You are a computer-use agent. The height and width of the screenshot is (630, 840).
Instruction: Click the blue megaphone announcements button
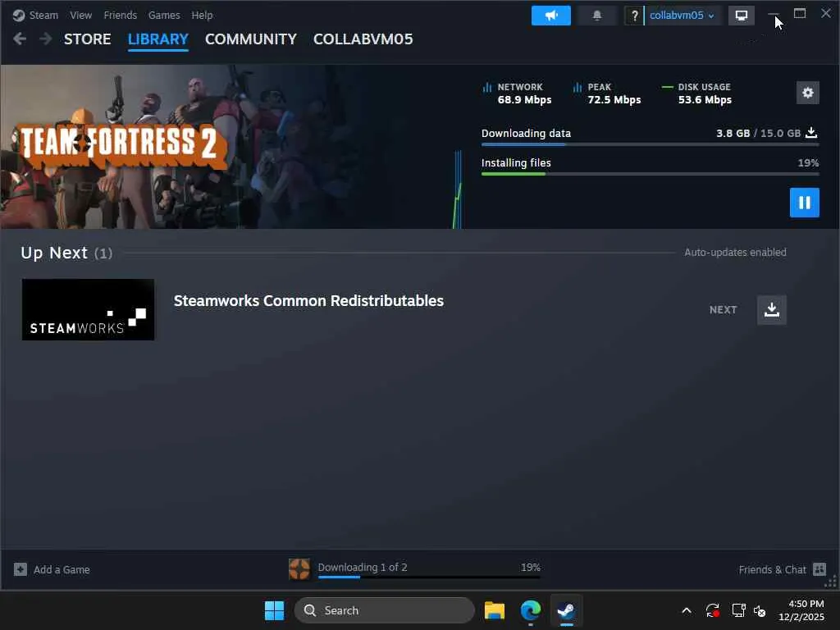click(x=550, y=15)
